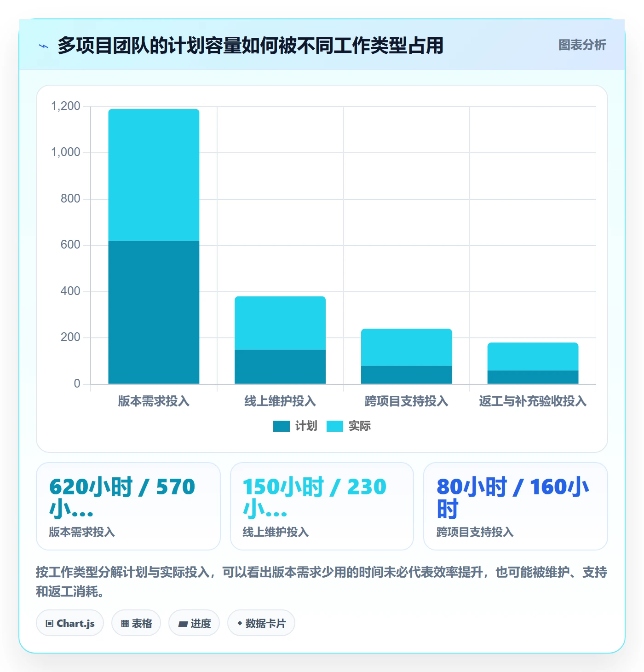This screenshot has width=644, height=672.
Task: Click the 600 y-axis value
Action: tap(70, 245)
